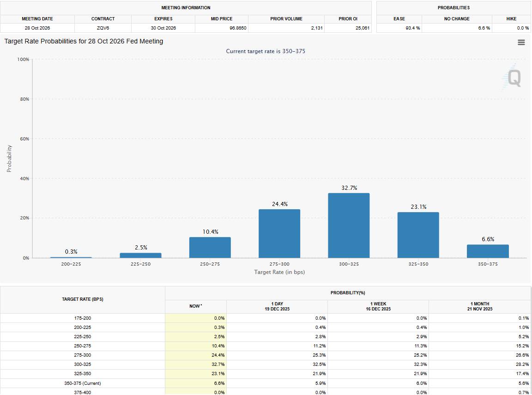Click the 350-375 bar at 6.6%
This screenshot has width=532, height=395.
[487, 251]
